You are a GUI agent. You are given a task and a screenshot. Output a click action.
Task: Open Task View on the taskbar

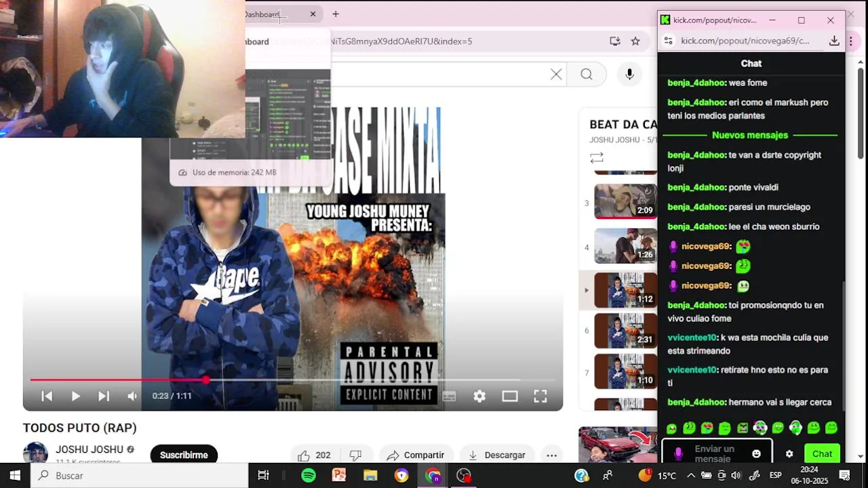click(x=263, y=475)
